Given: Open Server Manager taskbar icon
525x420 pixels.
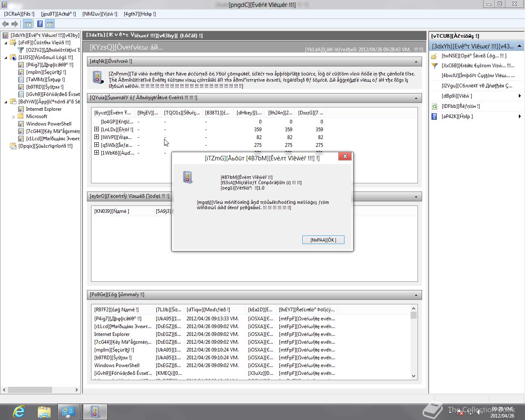Looking at the screenshot, I should click(68, 411).
